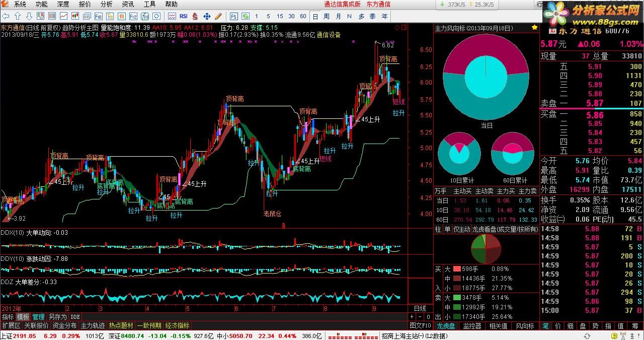This screenshot has width=644, height=340.
Task: Switch to the 监控器 tab
Action: coord(472,326)
